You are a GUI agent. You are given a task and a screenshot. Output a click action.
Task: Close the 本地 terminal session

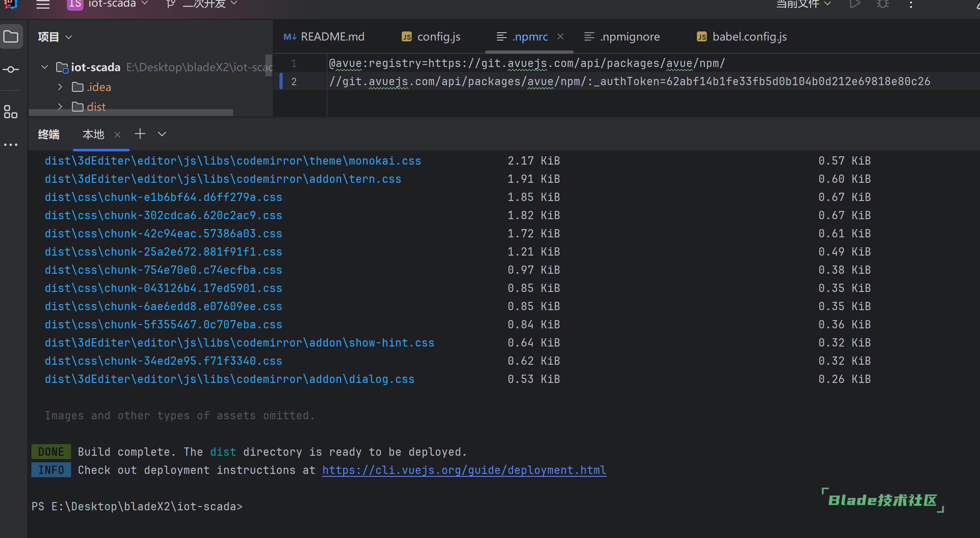(x=117, y=134)
